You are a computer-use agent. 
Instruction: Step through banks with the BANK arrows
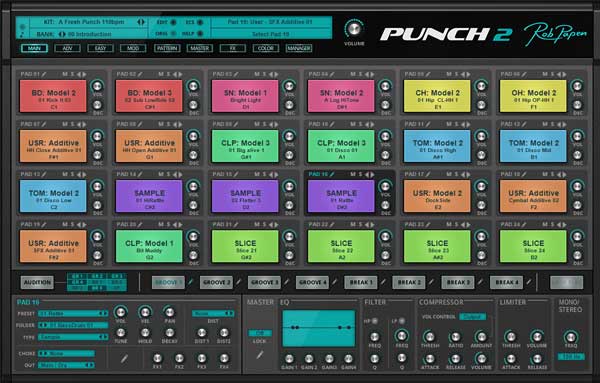pos(62,34)
